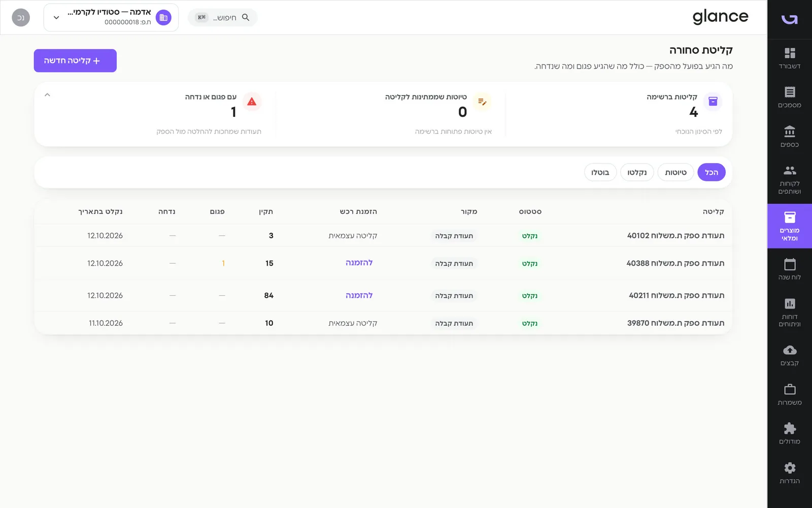Open הגדרות settings gear in sidebar

[x=790, y=473]
